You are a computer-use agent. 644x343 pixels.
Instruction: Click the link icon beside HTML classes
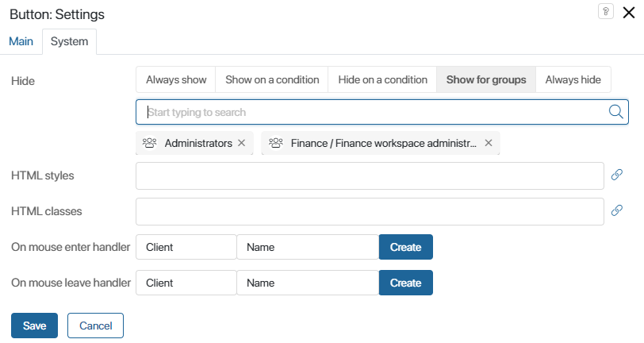click(x=617, y=211)
